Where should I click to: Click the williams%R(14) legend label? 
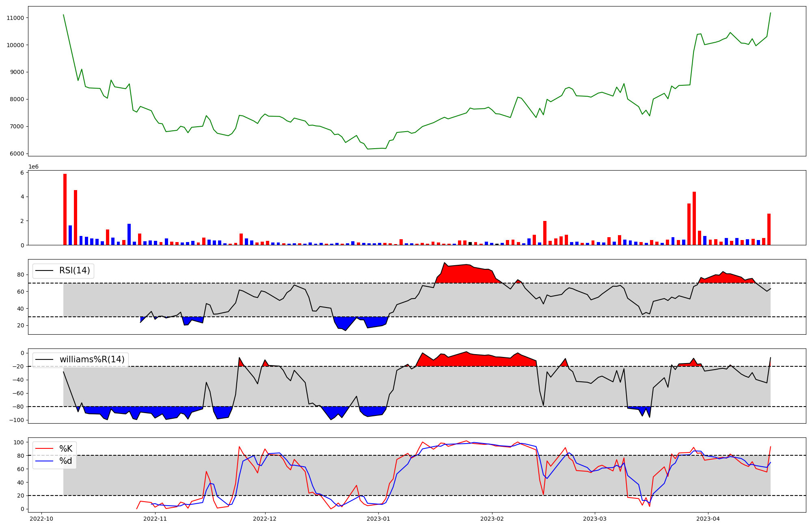92,359
